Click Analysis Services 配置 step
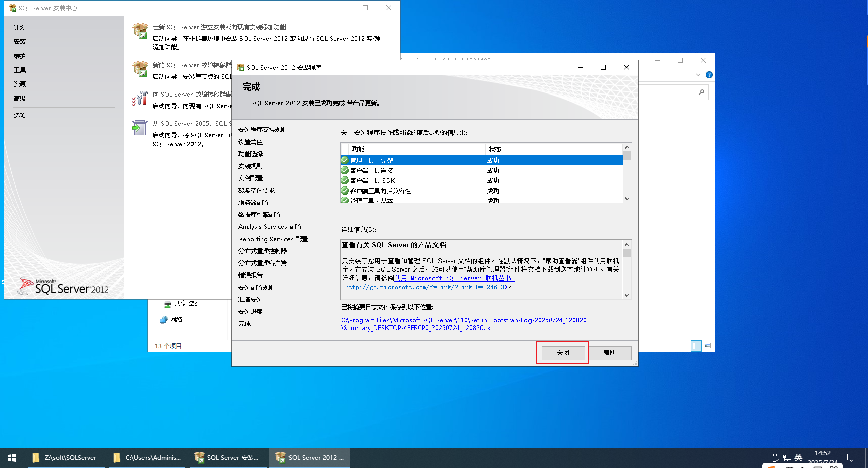Image resolution: width=868 pixels, height=468 pixels. click(270, 227)
